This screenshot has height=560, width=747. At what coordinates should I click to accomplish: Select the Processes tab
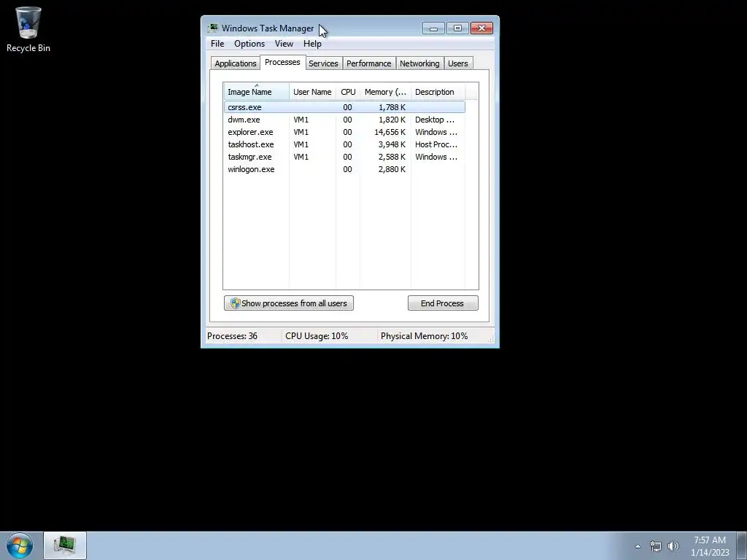click(x=282, y=63)
